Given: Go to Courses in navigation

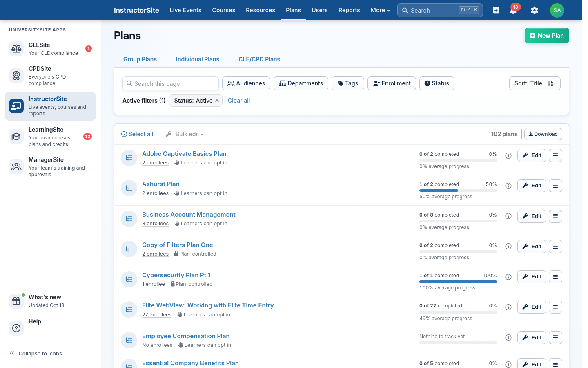Looking at the screenshot, I should click(x=224, y=10).
